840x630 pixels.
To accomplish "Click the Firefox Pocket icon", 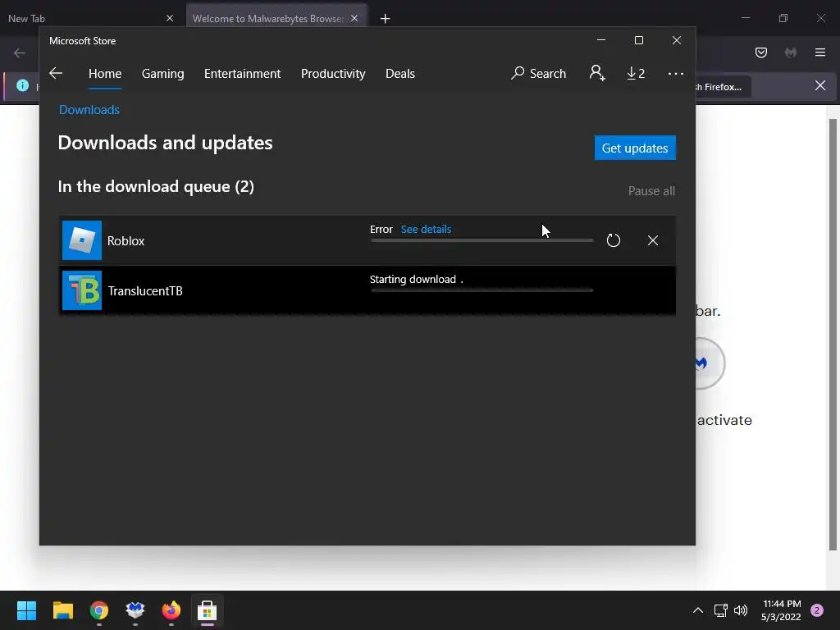I will pos(761,52).
